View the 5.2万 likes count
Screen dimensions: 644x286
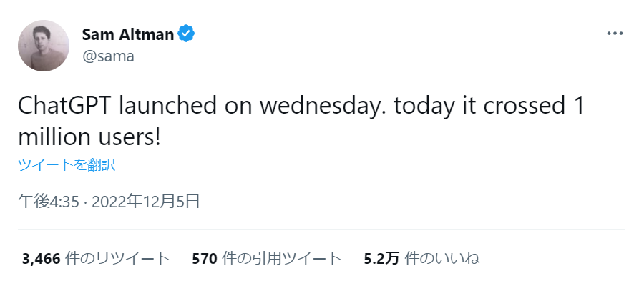coord(381,259)
